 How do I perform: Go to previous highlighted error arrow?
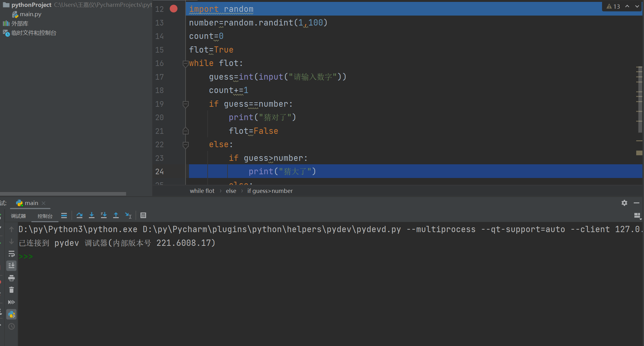pos(627,7)
